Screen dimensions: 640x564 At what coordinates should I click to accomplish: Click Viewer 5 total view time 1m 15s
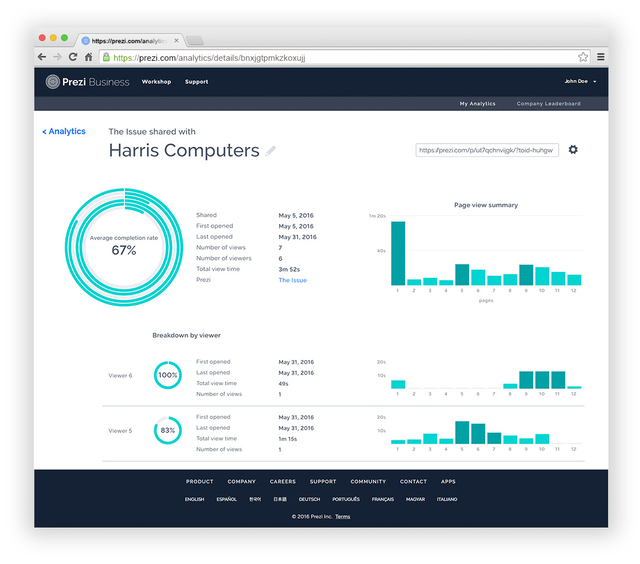pyautogui.click(x=288, y=439)
